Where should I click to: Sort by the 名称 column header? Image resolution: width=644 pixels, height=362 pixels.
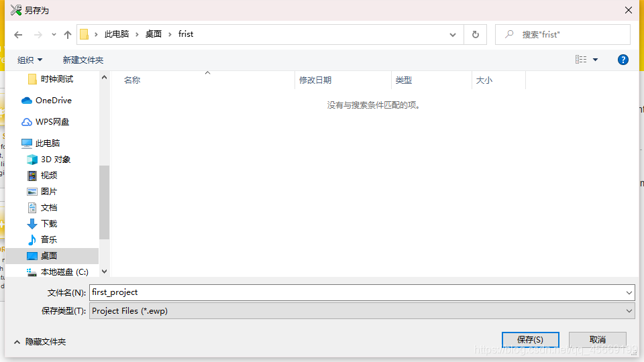(132, 80)
